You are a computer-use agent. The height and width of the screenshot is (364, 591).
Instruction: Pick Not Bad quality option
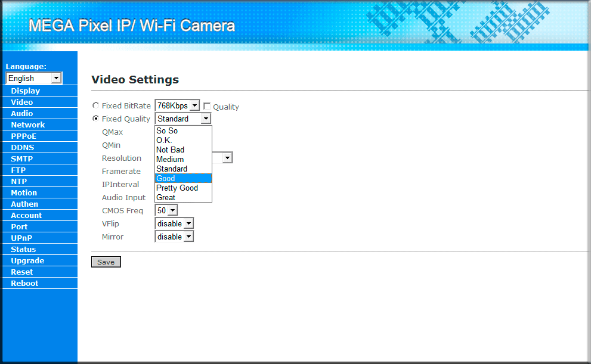pos(182,150)
